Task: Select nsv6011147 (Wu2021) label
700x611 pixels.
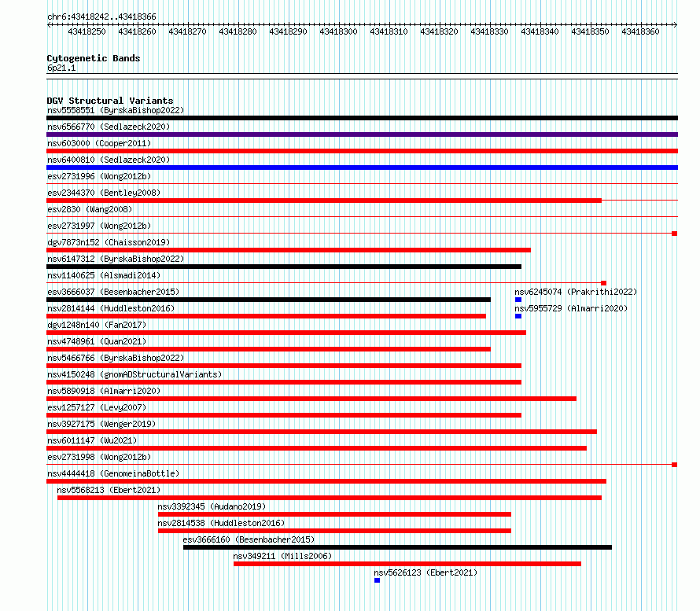Action: pos(92,440)
